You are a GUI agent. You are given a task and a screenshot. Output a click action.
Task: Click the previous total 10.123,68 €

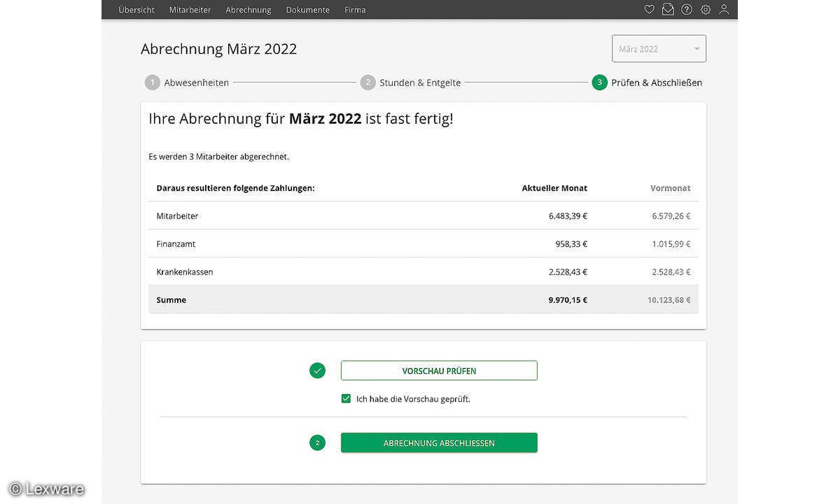(x=669, y=300)
